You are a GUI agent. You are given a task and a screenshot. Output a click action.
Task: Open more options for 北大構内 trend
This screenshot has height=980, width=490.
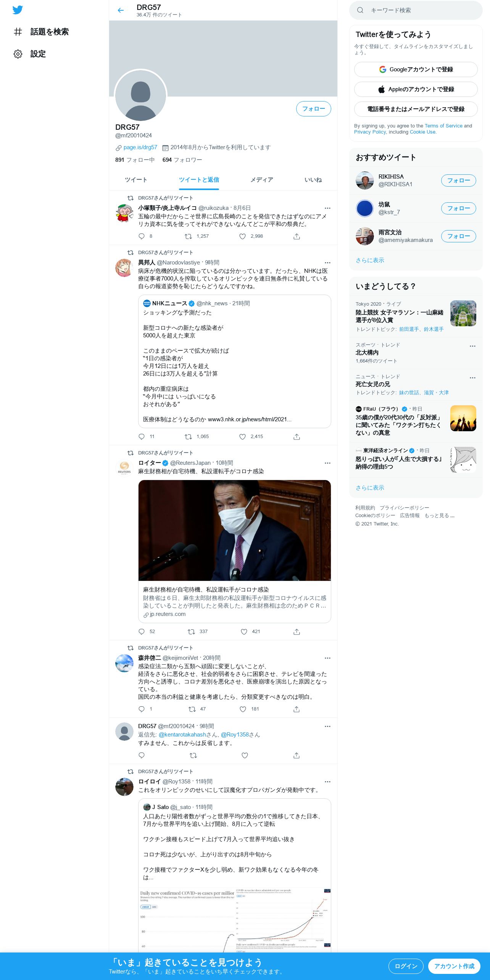click(x=472, y=346)
